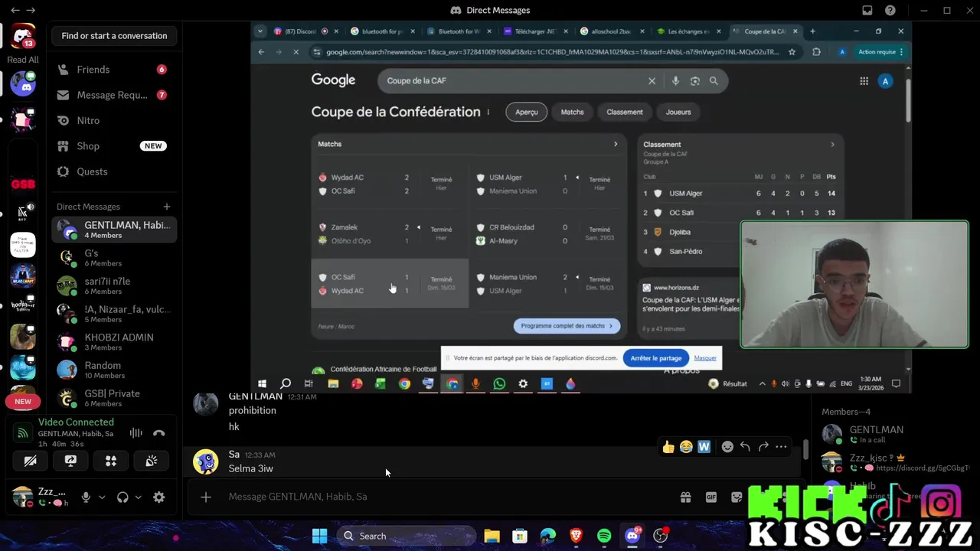
Task: Turn on the camera
Action: point(30,461)
